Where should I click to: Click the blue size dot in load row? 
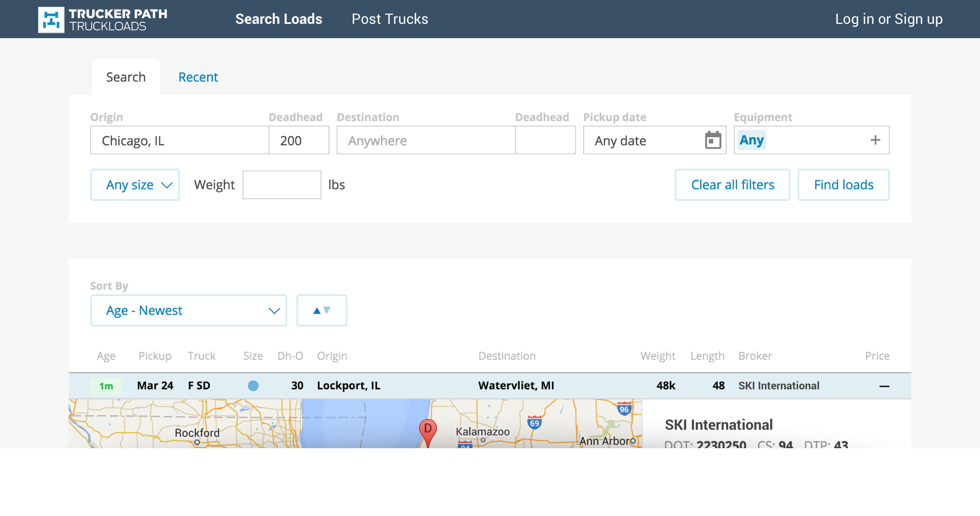(x=253, y=386)
